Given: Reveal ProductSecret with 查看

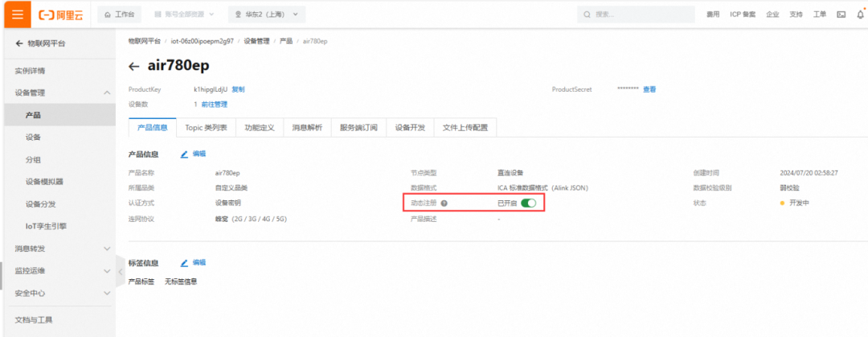Looking at the screenshot, I should 649,88.
